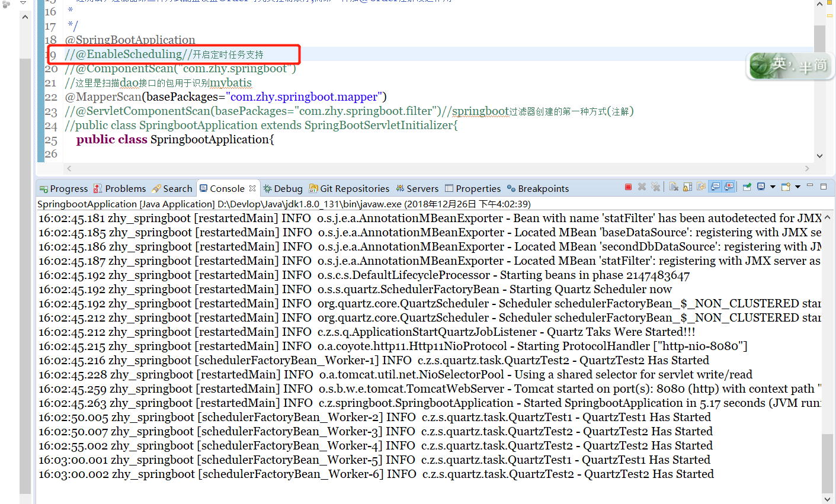Disable Show Console When Standard Error Changes

tap(729, 187)
